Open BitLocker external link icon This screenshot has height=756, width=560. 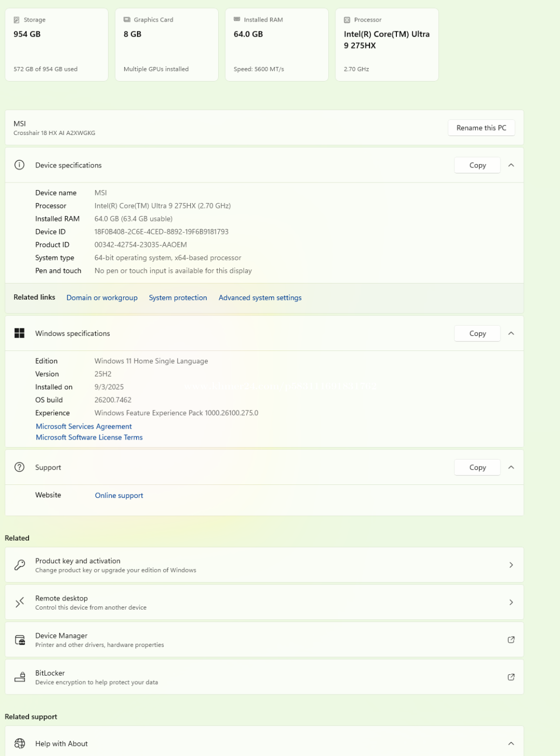pyautogui.click(x=511, y=677)
